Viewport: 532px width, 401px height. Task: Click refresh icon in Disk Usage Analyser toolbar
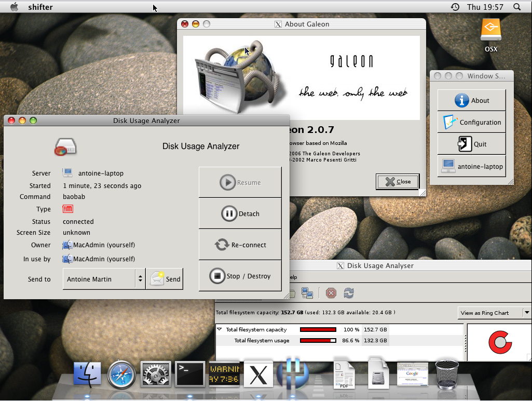tap(348, 293)
